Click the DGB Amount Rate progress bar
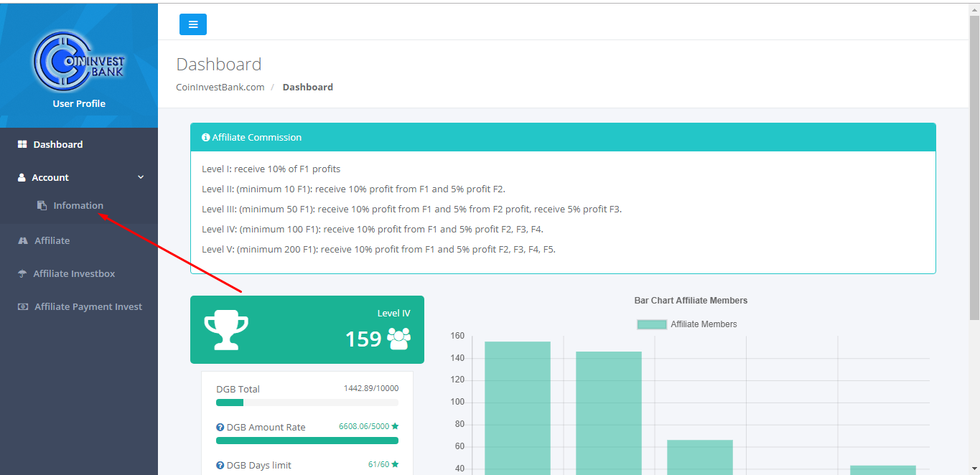980x475 pixels. 307,441
